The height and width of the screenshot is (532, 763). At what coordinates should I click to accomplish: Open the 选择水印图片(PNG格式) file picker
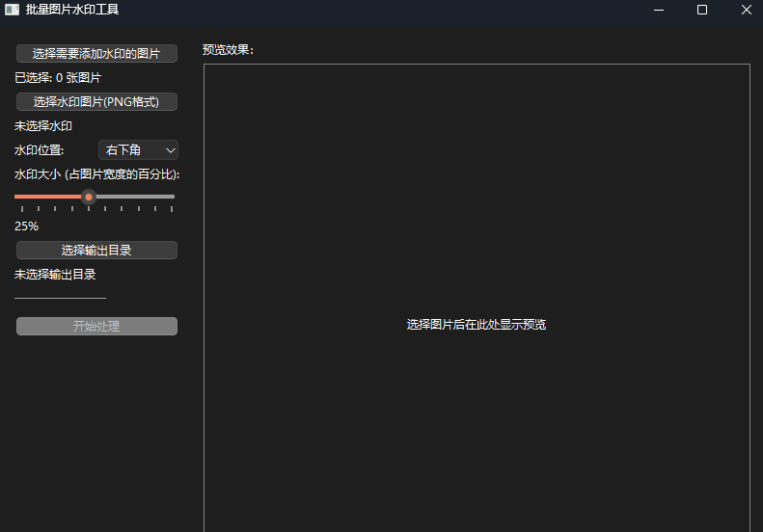pyautogui.click(x=96, y=101)
